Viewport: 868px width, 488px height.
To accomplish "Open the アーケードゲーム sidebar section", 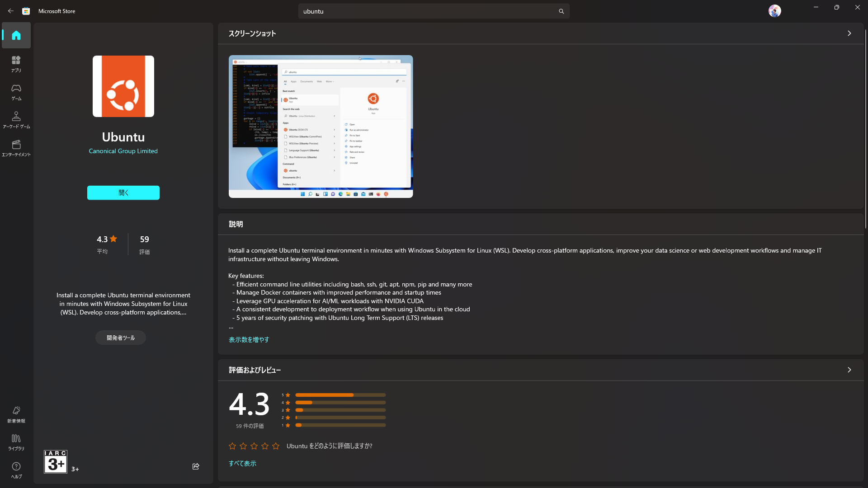I will click(x=16, y=120).
